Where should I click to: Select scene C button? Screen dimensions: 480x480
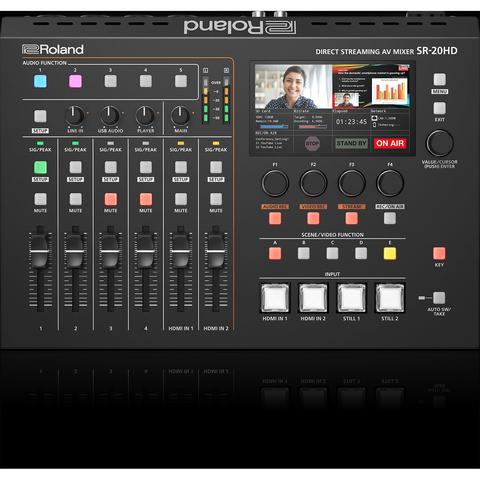(332, 253)
